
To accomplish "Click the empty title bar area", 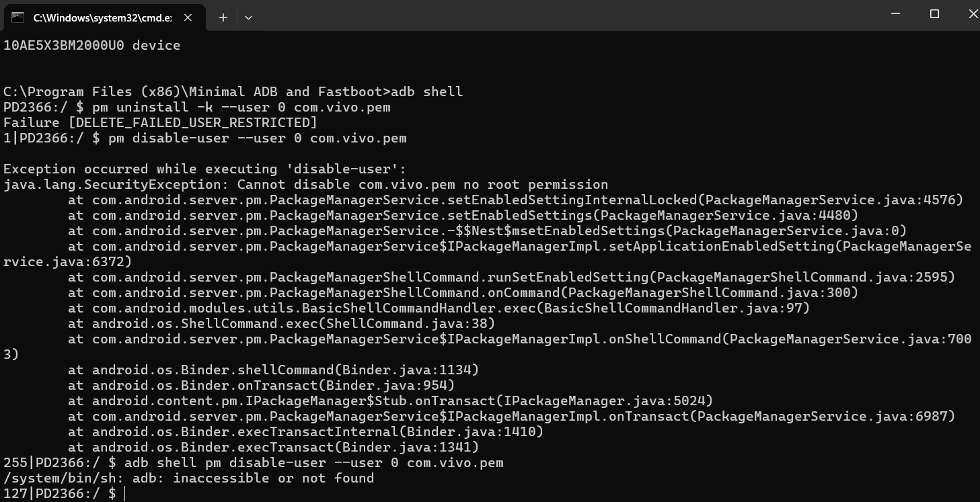I will [x=565, y=16].
